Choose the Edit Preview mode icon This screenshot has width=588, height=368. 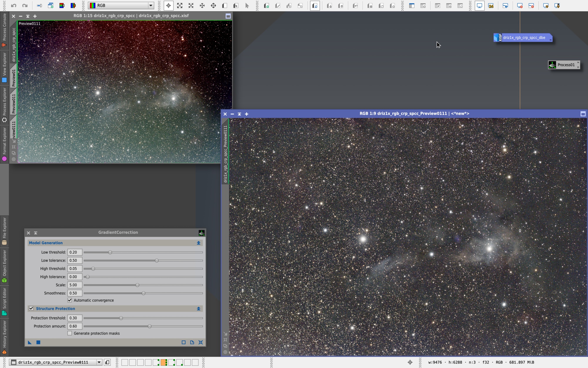pyautogui.click(x=236, y=5)
